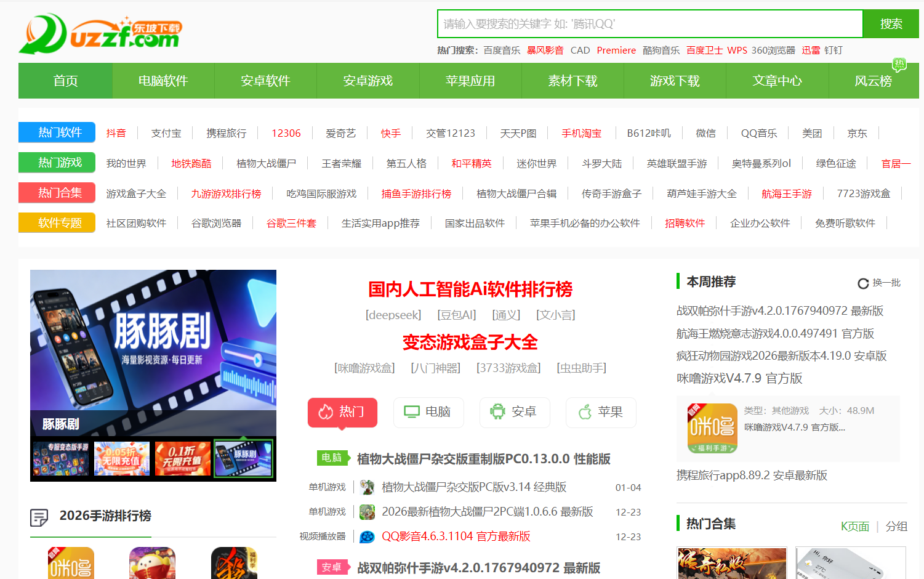Select the 0.05折无限充值 banner thumbnail

122,459
